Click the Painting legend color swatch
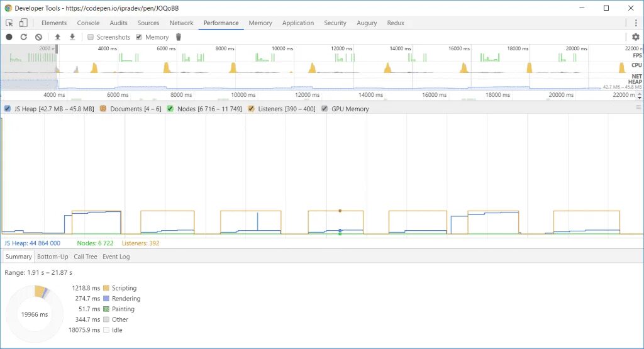The image size is (644, 349). pyautogui.click(x=106, y=309)
